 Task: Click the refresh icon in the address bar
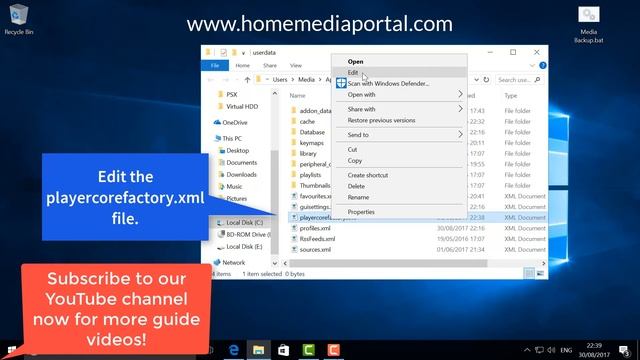[486, 80]
